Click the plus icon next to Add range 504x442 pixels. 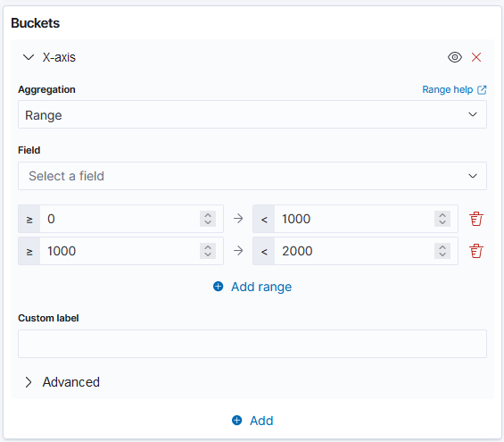click(219, 287)
